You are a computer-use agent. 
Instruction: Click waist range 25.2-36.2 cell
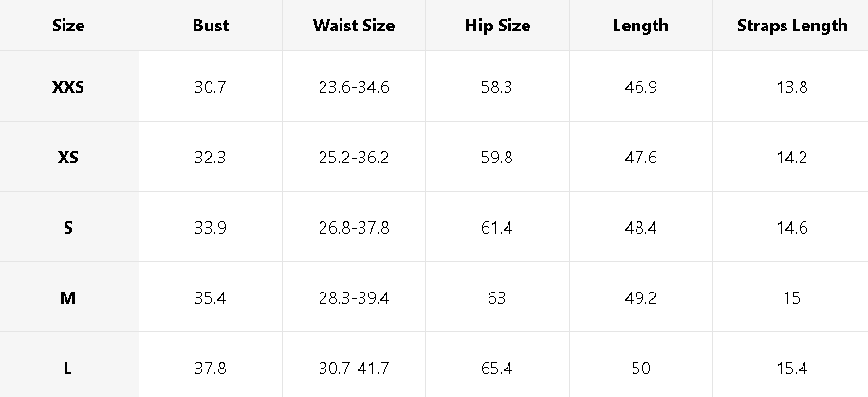click(x=354, y=158)
